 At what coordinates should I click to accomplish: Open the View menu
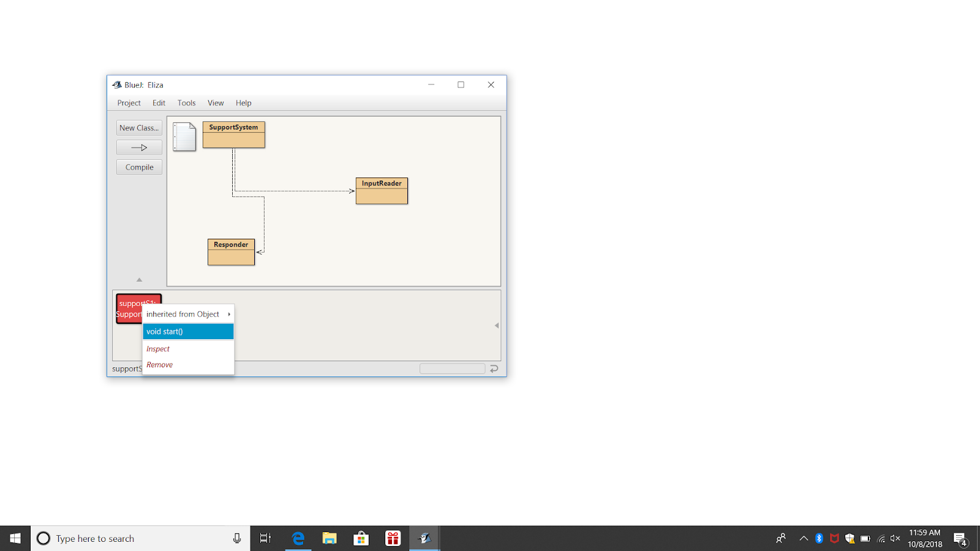216,103
